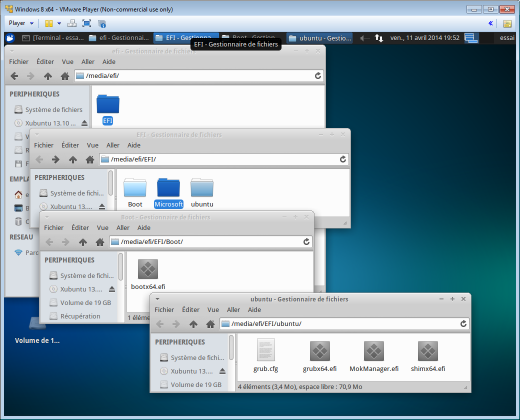Go to parent folder in EFI window
This screenshot has height=420, width=520.
tap(73, 159)
